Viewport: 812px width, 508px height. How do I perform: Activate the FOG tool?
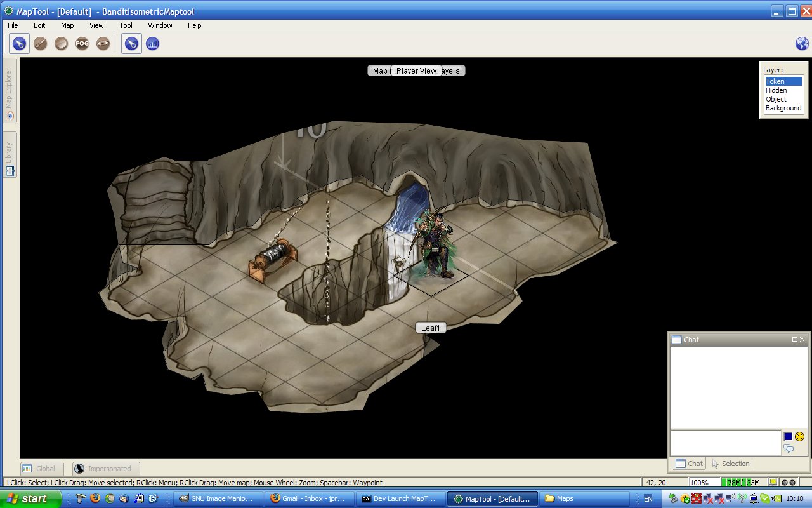(x=82, y=44)
